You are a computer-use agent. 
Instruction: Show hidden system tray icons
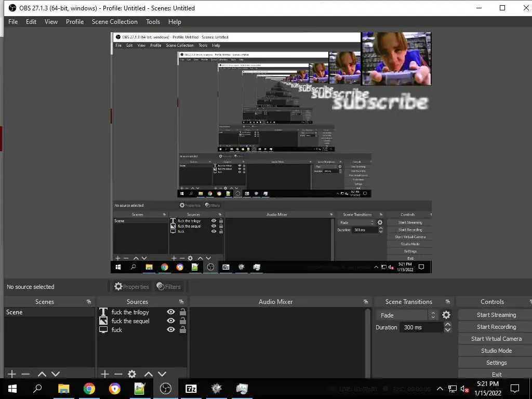(x=440, y=389)
